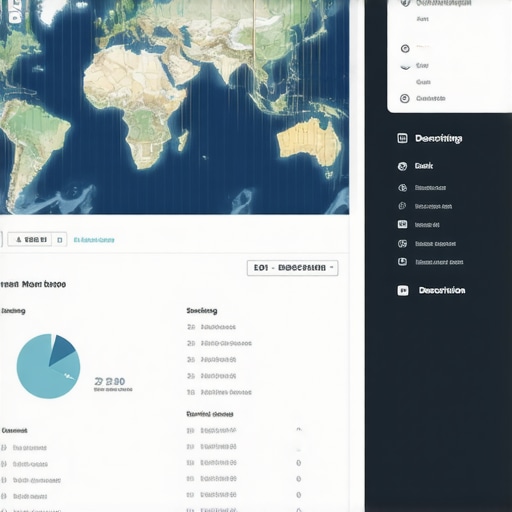
Task: Click the teal link below the map
Action: (94, 240)
